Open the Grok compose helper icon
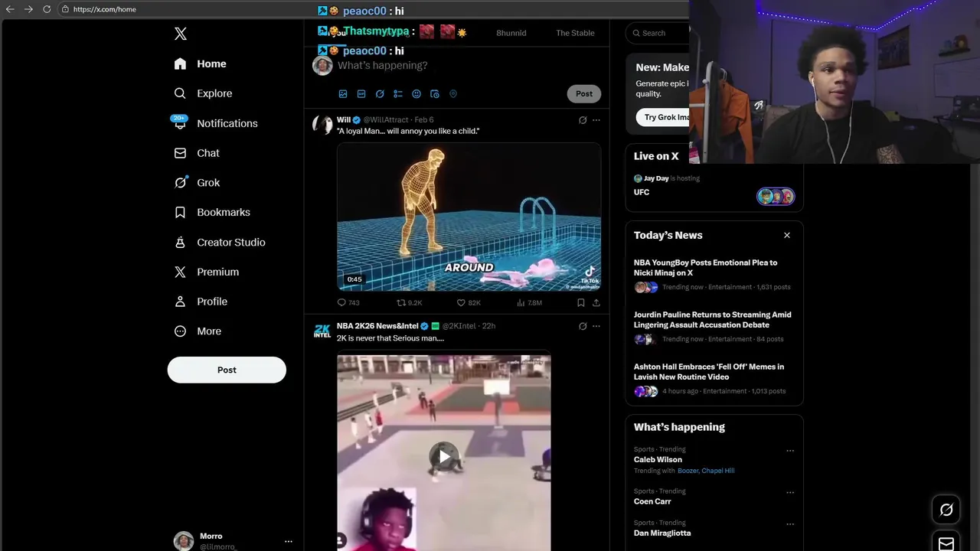Image resolution: width=980 pixels, height=551 pixels. 380,94
